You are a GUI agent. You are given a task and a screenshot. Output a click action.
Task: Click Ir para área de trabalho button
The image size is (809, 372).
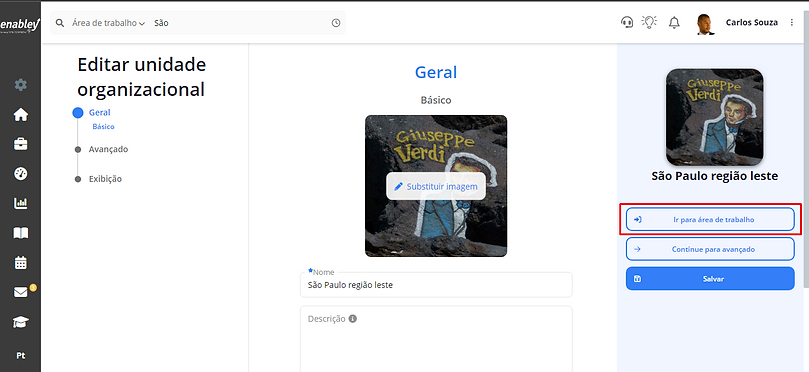click(x=710, y=219)
